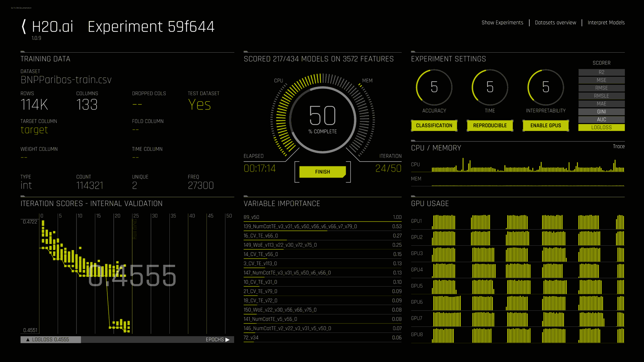The width and height of the screenshot is (644, 362).
Task: Open the Go To DAI Documentation link
Action: [x=21, y=8]
